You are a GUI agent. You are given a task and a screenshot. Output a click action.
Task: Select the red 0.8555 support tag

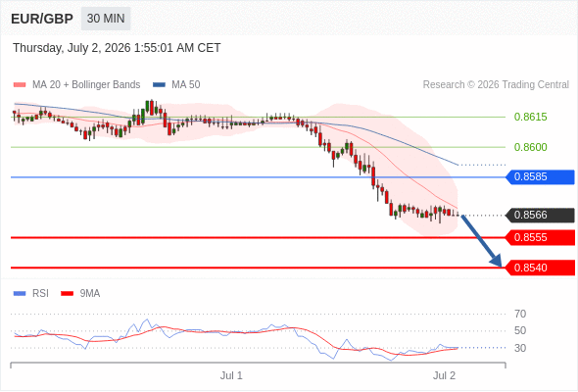click(540, 238)
